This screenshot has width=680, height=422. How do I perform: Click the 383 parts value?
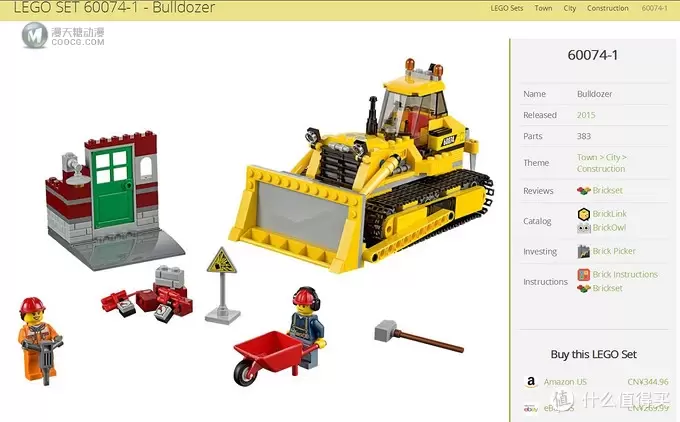tap(584, 136)
